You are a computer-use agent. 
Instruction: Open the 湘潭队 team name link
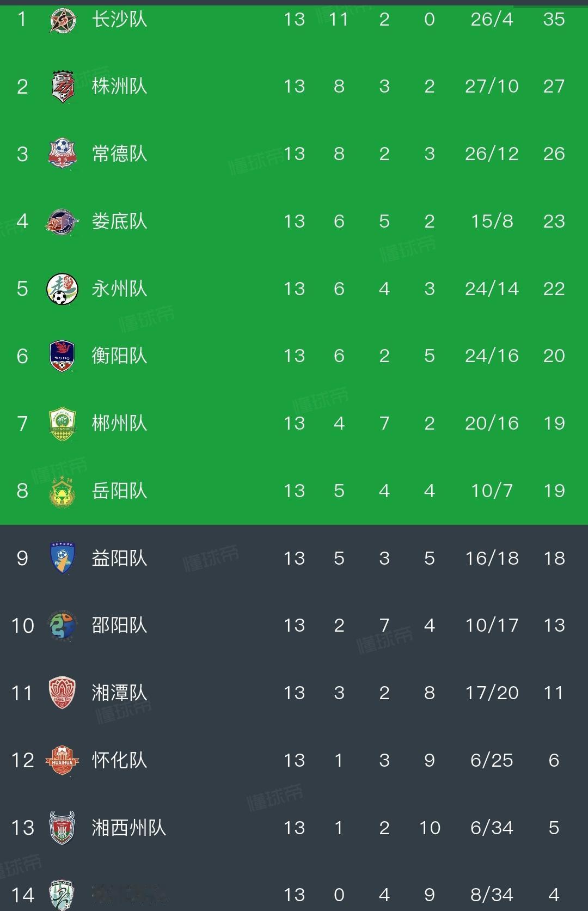119,693
